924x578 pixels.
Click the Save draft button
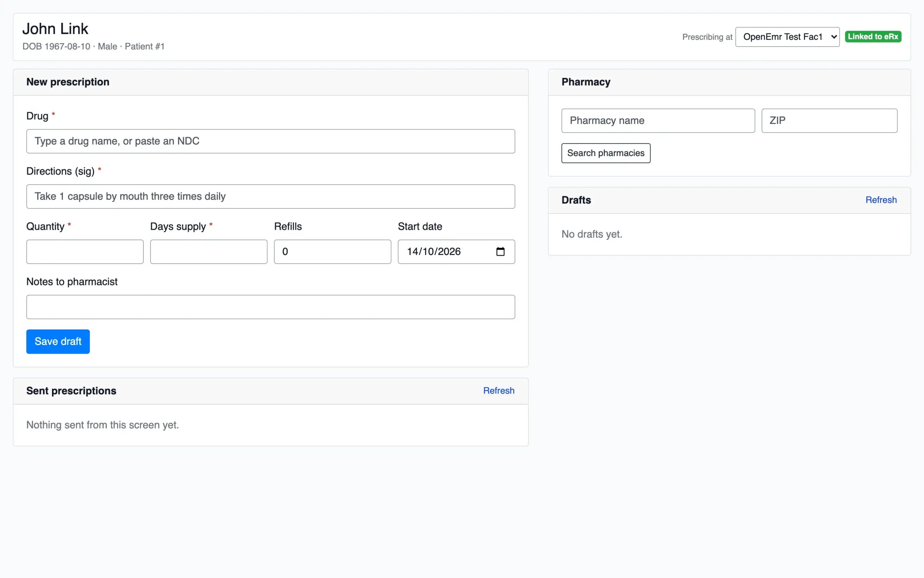[58, 341]
